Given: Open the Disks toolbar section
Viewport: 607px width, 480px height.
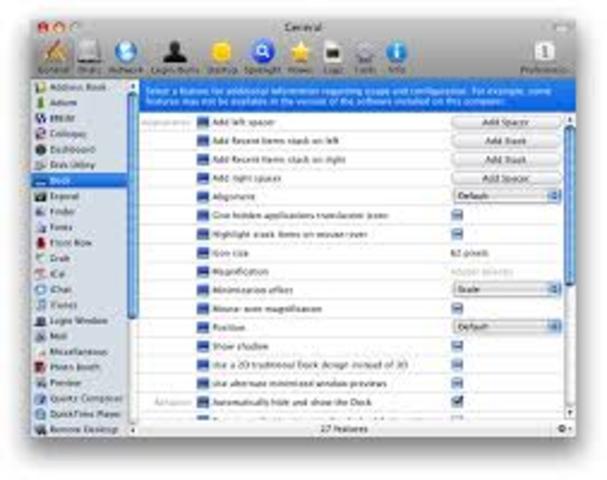Looking at the screenshot, I should [89, 57].
